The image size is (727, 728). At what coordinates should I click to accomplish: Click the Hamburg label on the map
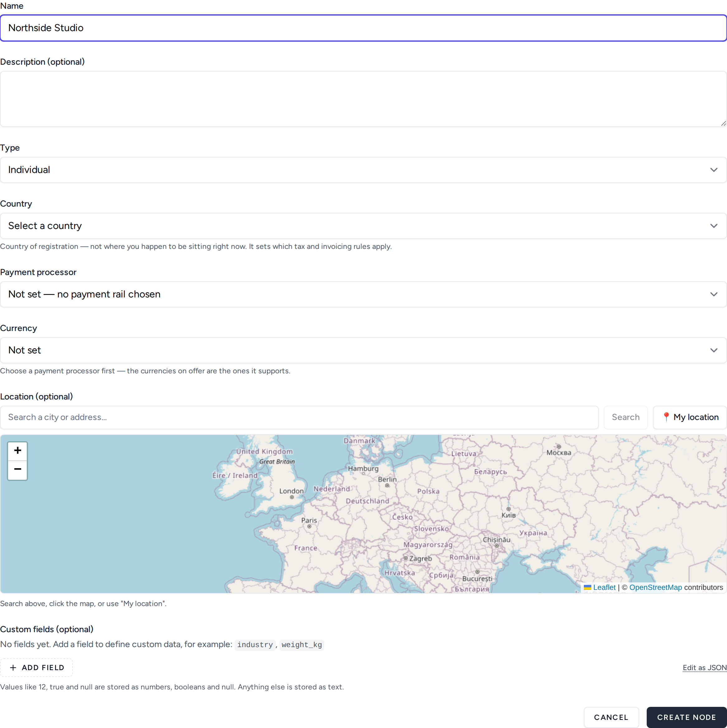(363, 468)
